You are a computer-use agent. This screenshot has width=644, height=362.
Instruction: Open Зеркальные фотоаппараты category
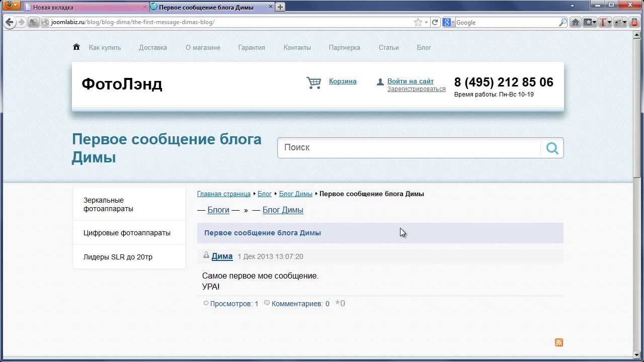coord(129,204)
